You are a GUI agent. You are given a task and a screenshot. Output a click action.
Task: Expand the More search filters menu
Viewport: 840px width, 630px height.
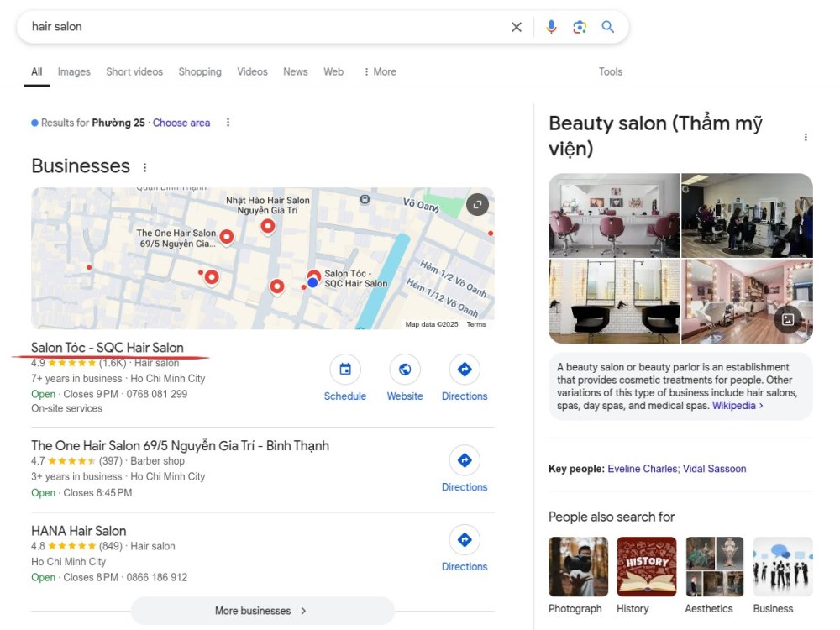coord(380,71)
